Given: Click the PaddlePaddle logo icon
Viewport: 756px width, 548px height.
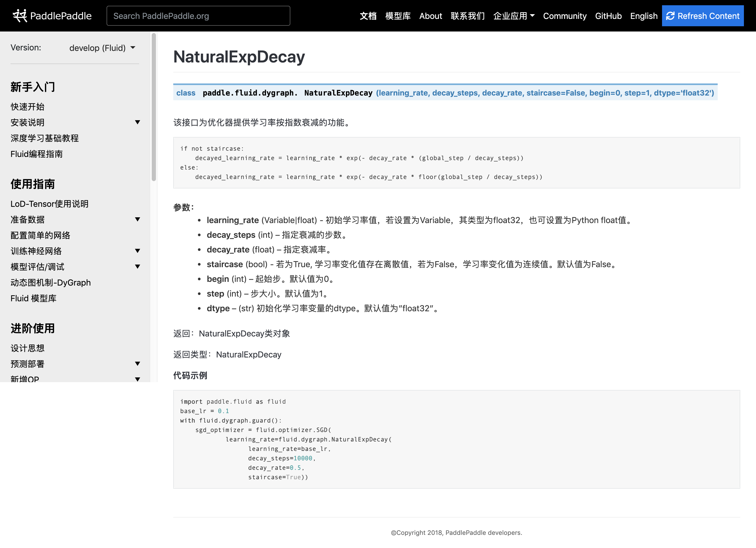Looking at the screenshot, I should click(x=20, y=16).
